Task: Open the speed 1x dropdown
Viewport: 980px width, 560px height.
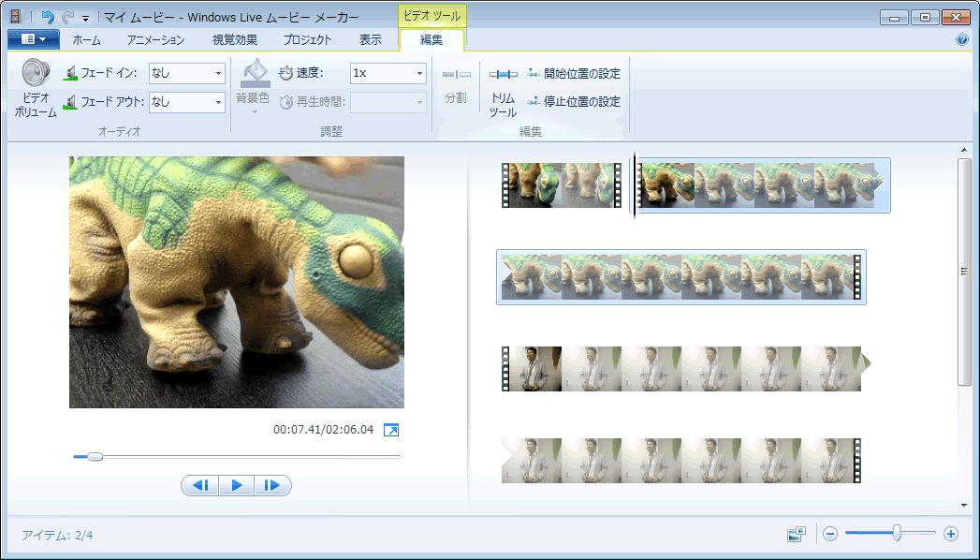Action: click(x=419, y=73)
